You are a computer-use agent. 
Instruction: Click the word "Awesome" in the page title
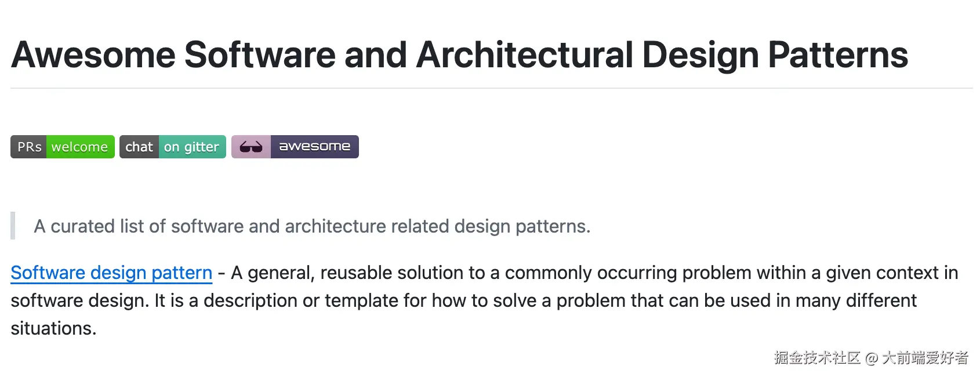coord(93,55)
